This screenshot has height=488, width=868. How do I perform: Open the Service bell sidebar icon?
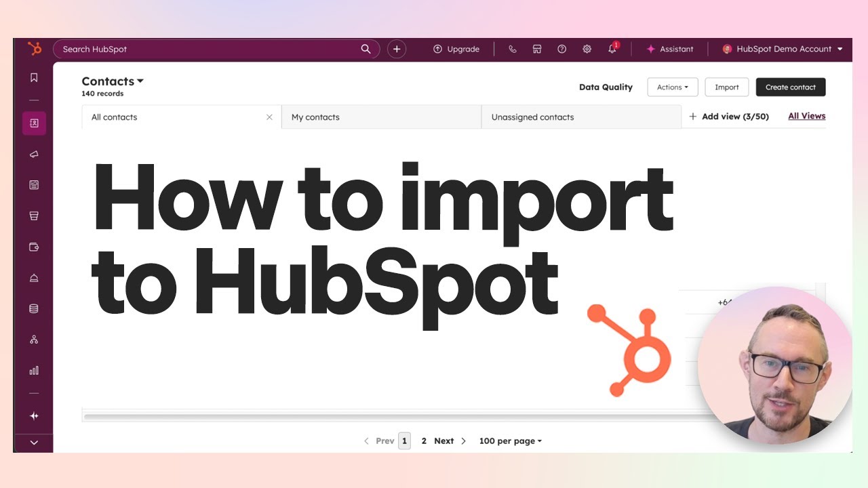(34, 278)
